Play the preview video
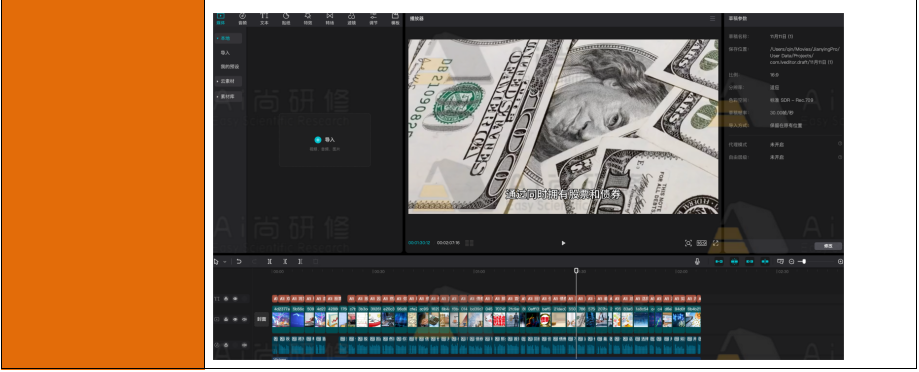 click(563, 243)
